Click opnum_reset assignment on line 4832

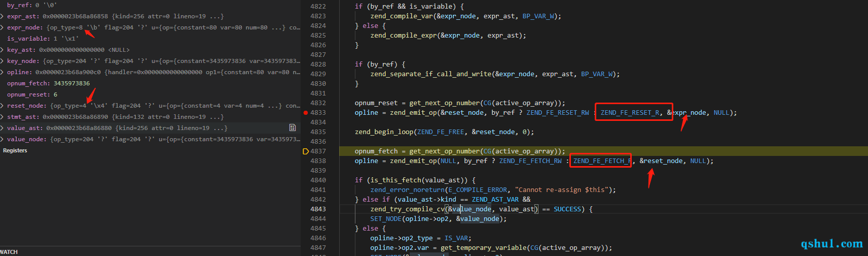pos(376,103)
